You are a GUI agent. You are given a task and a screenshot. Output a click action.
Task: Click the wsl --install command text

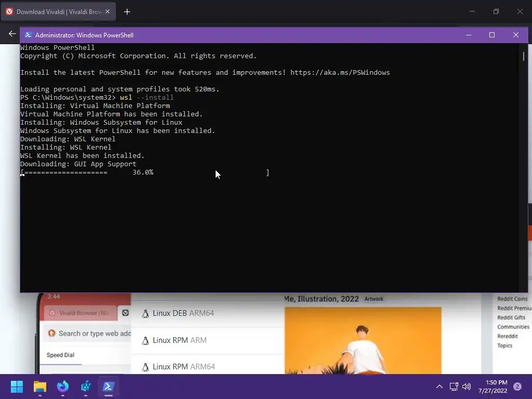click(x=147, y=98)
